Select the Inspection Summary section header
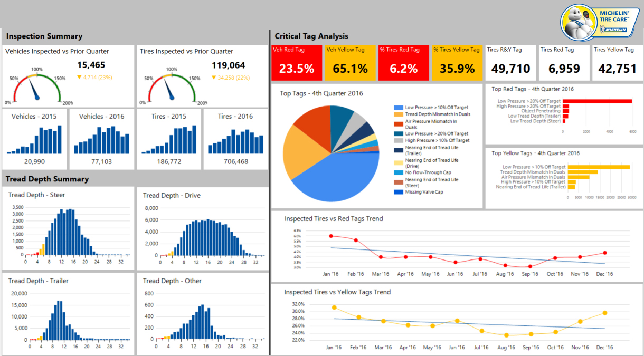Viewport: 644px width, 356px height. (x=43, y=36)
